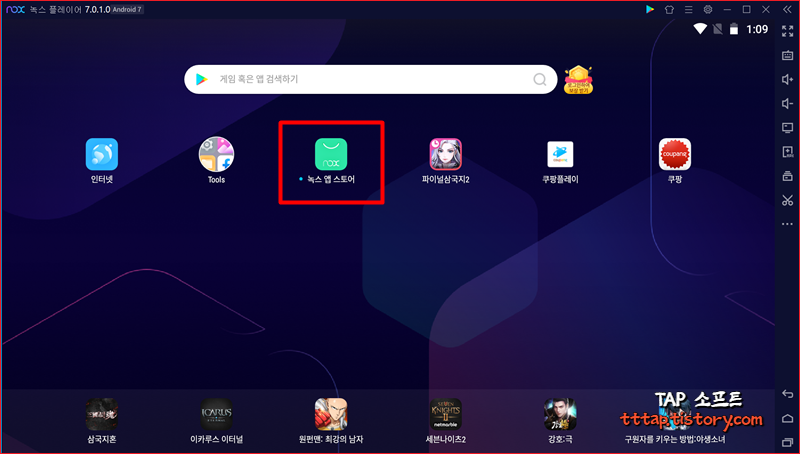Viewport: 800px width, 454px height.
Task: Click the Android back arrow button
Action: [788, 394]
